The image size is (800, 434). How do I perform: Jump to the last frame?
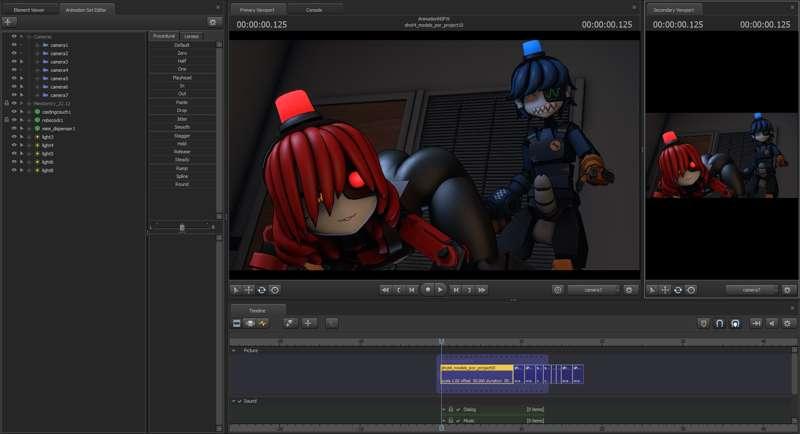(x=482, y=290)
